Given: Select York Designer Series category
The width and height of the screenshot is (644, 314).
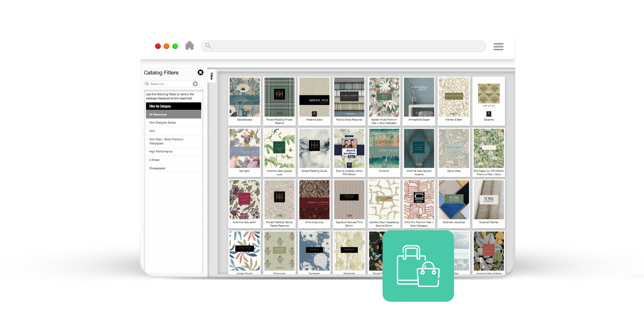Looking at the screenshot, I should 173,123.
